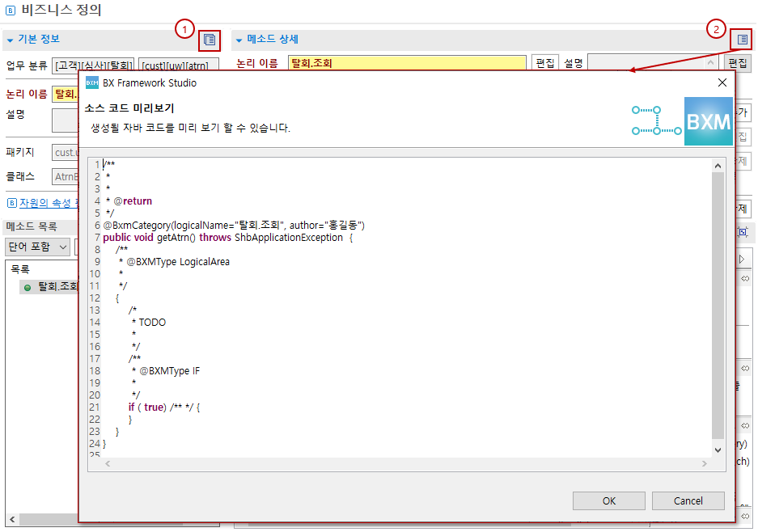Select 탈회.조회 in the method list
Image resolution: width=758 pixels, height=532 pixels.
pyautogui.click(x=57, y=286)
